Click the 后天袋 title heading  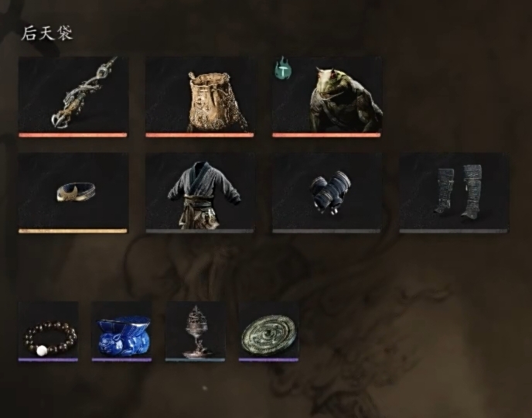[47, 33]
